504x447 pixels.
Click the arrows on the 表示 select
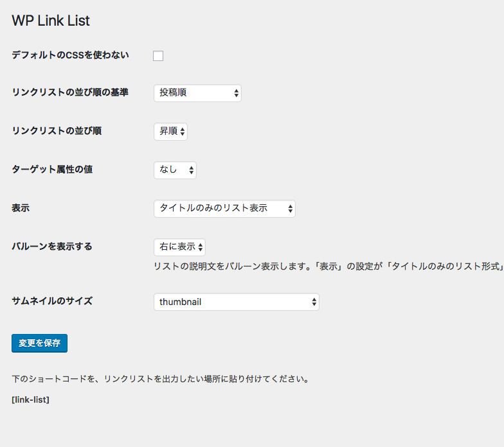(291, 209)
